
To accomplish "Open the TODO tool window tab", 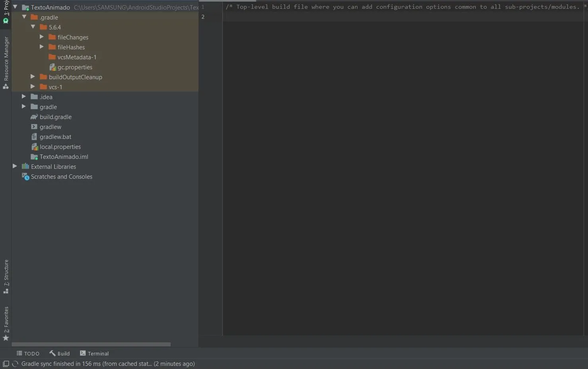I will (x=28, y=353).
